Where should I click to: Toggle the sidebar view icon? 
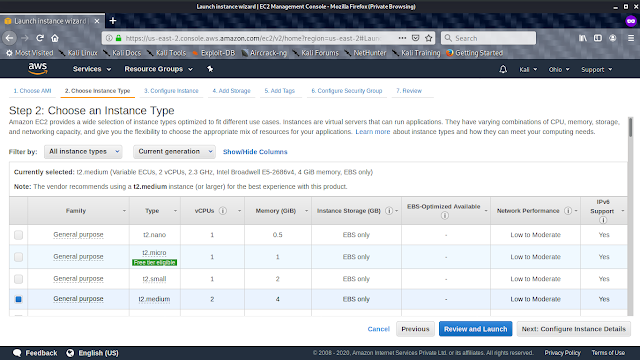click(598, 38)
